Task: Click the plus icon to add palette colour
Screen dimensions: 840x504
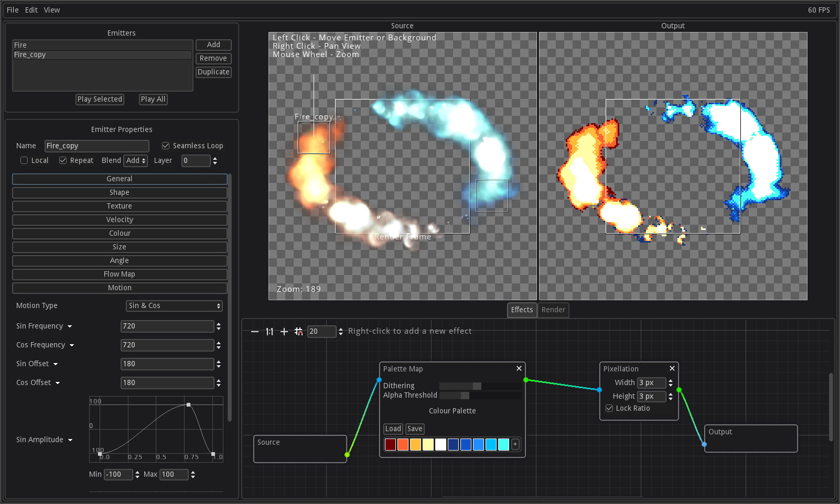Action: [515, 444]
